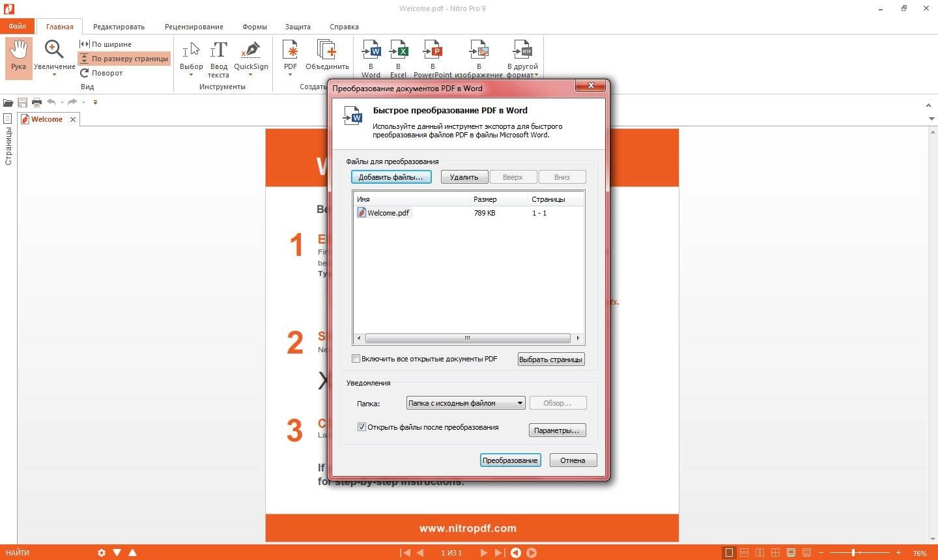Click find previous up triangle
938x560 pixels.
coord(132,553)
